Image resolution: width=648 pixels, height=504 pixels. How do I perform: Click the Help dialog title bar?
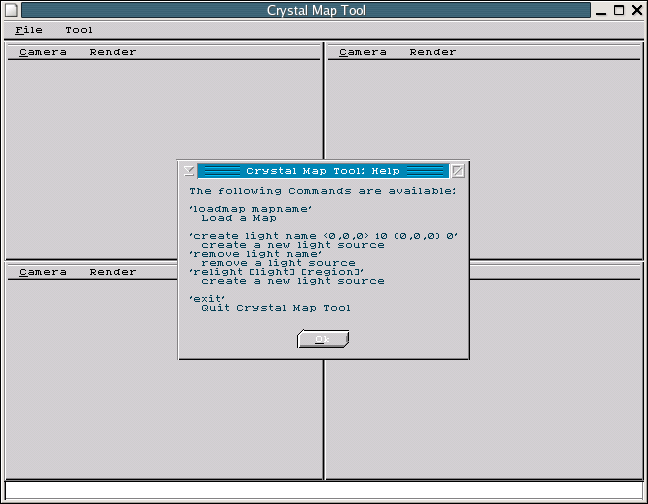click(323, 171)
